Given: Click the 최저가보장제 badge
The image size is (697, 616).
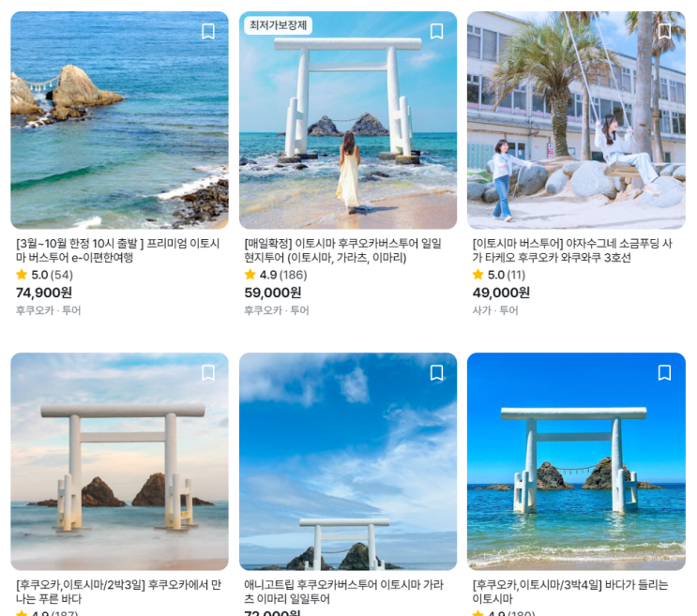Looking at the screenshot, I should [x=278, y=25].
